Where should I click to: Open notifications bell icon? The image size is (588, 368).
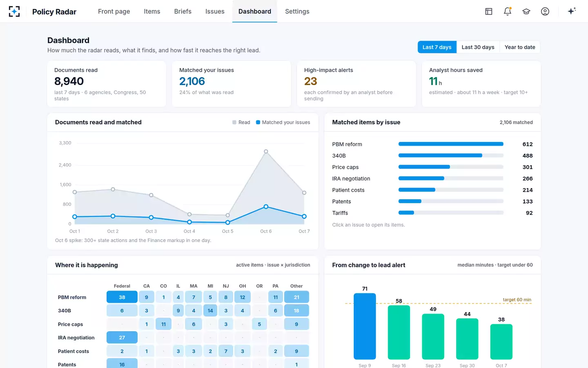tap(508, 11)
